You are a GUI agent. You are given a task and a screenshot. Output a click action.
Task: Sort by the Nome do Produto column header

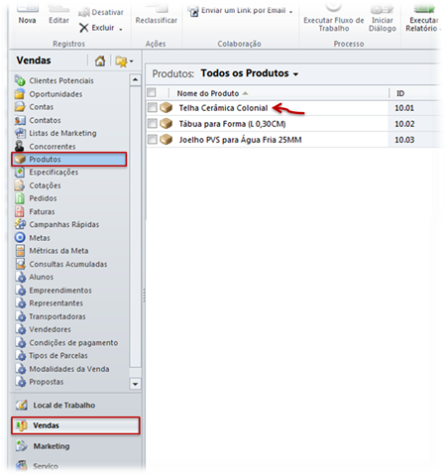click(208, 93)
